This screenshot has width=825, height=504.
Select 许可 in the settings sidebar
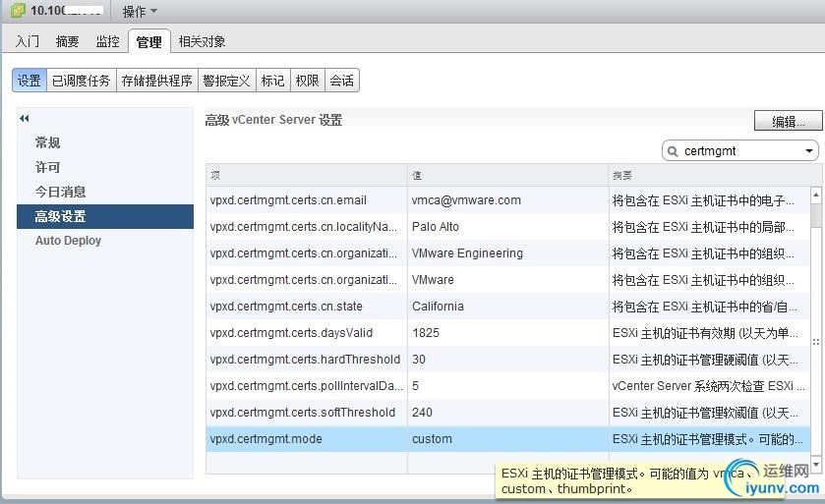pyautogui.click(x=48, y=167)
